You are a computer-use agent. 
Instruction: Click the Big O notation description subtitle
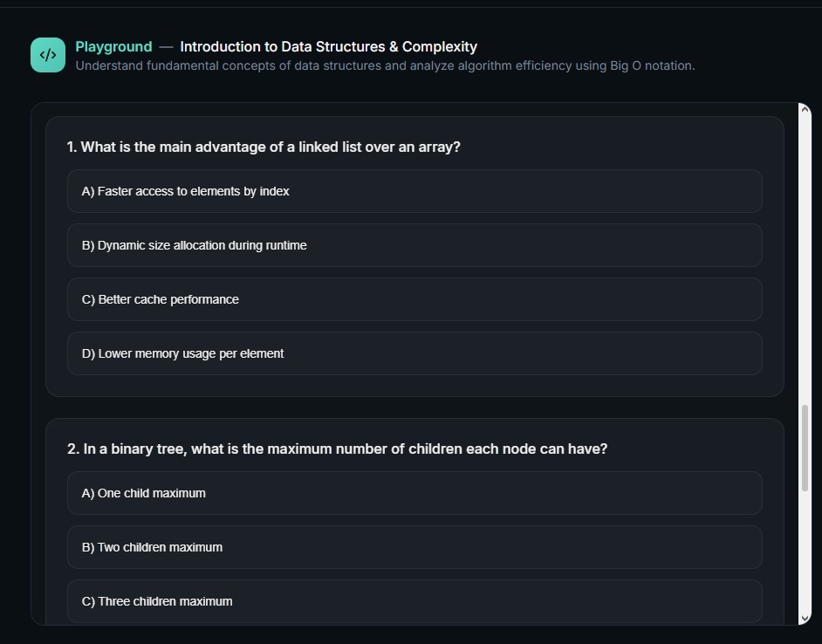[385, 65]
